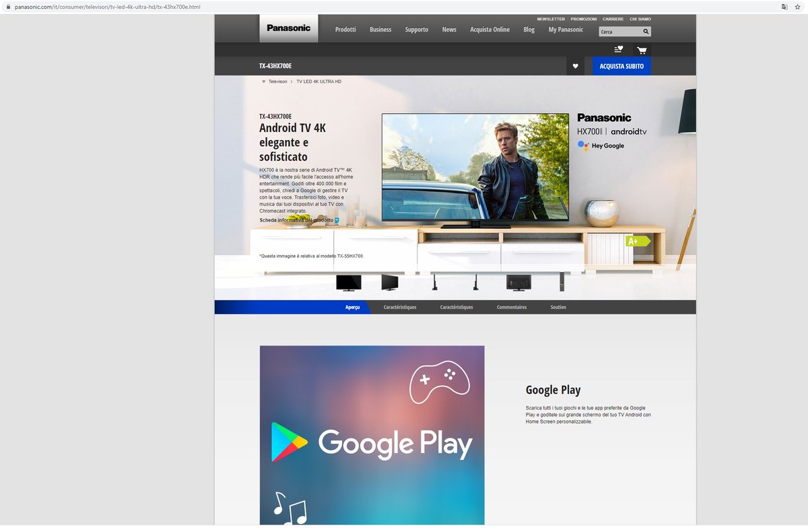Screen dimensions: 808x532
Task: Click the Google Play promotional image
Action: (372, 435)
